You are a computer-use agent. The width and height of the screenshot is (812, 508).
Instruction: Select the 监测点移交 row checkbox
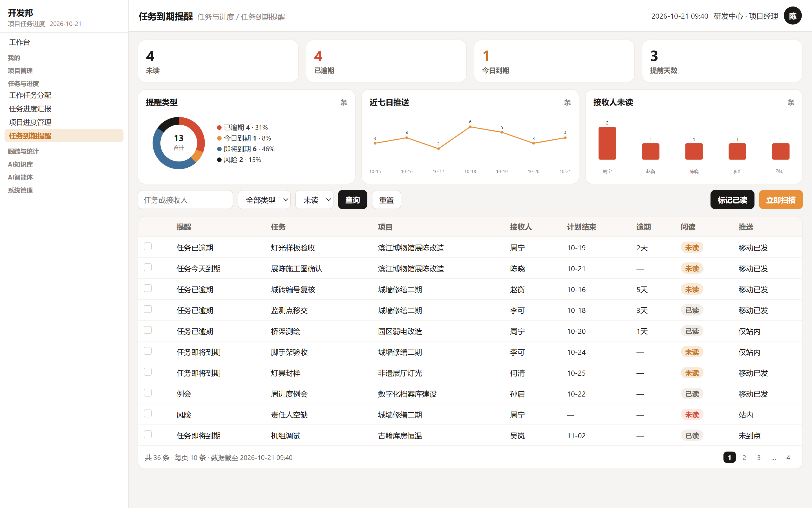(x=148, y=309)
